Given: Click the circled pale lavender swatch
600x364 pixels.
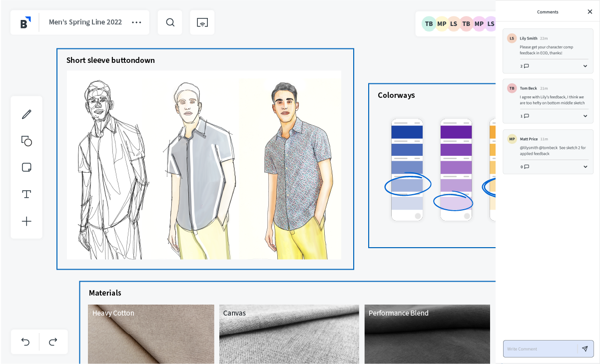Looking at the screenshot, I should [x=456, y=203].
